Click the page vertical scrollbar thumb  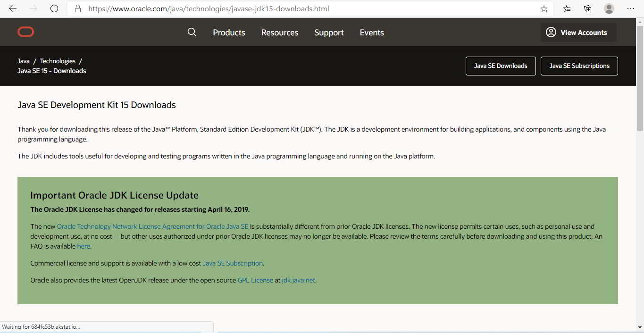pos(640,78)
